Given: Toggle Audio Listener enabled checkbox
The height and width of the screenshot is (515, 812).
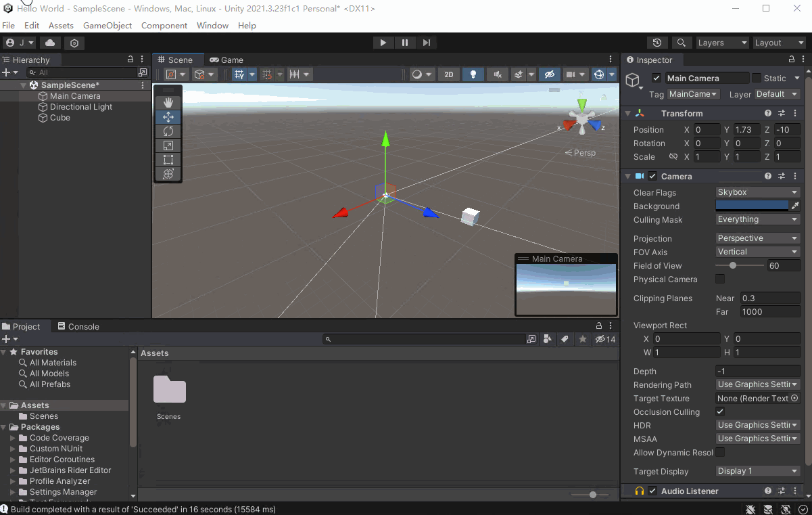Looking at the screenshot, I should [652, 491].
